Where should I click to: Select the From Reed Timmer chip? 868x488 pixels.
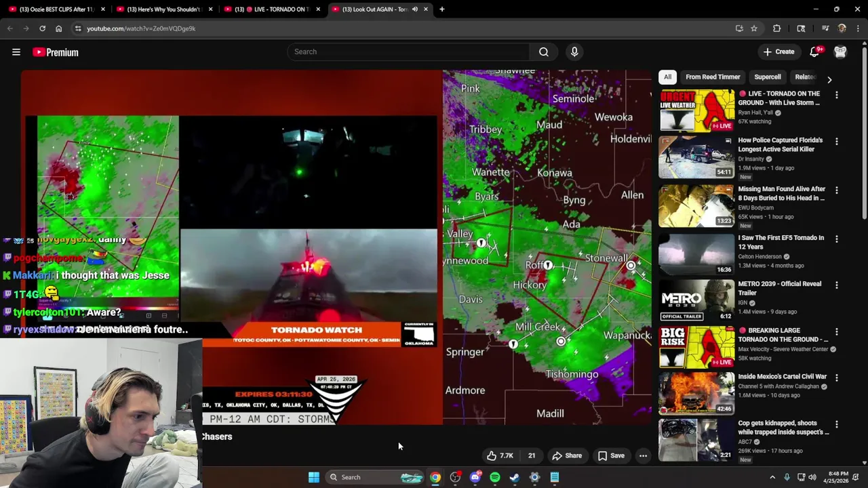tap(713, 77)
